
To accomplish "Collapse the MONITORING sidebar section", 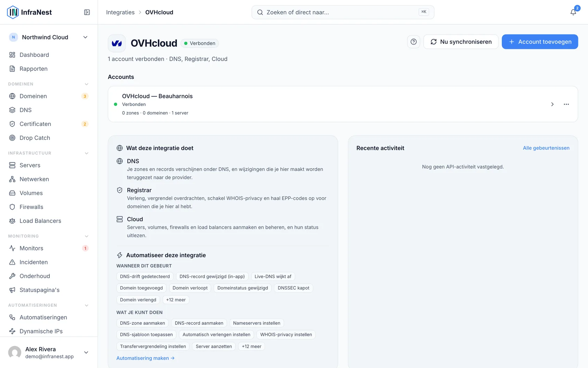I will coord(86,236).
